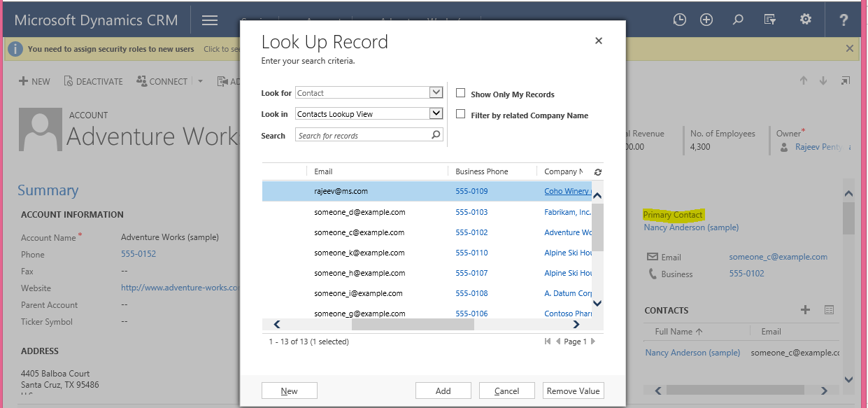Image resolution: width=868 pixels, height=408 pixels.
Task: Click the search magnifier in Look Up dialog
Action: tap(436, 135)
